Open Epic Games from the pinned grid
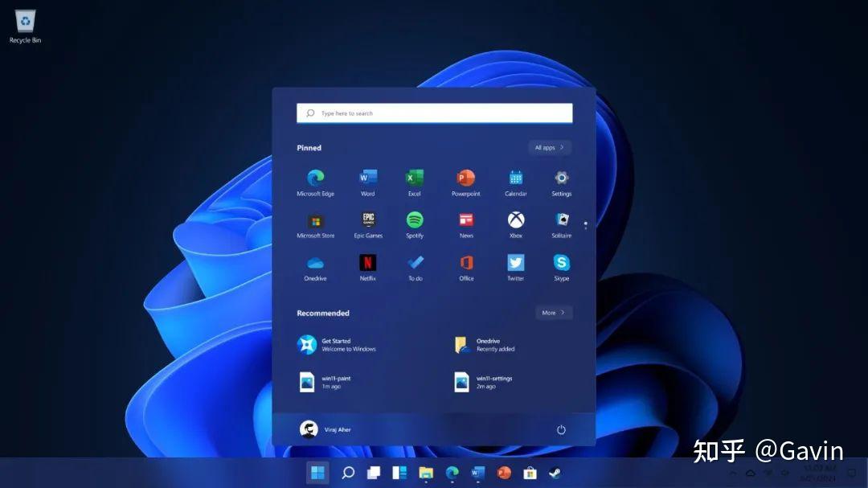The height and width of the screenshot is (488, 868). click(367, 219)
